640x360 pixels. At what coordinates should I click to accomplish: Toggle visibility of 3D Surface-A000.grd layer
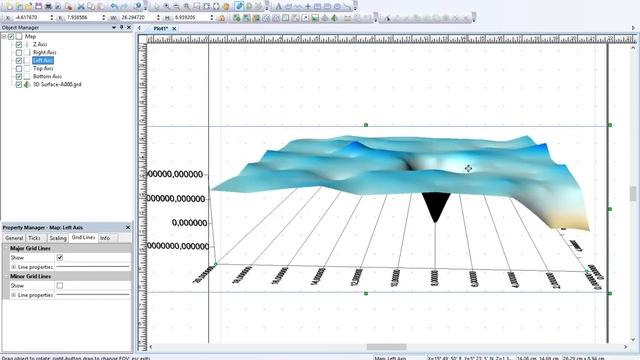[x=19, y=84]
